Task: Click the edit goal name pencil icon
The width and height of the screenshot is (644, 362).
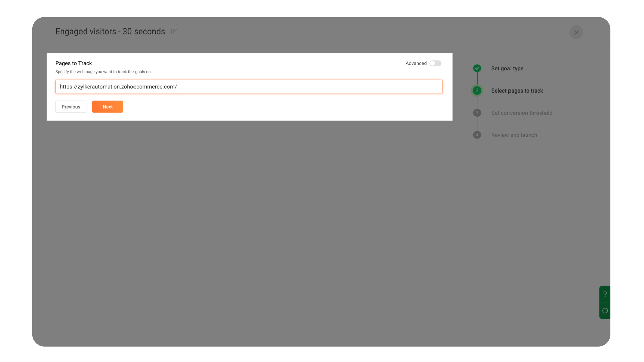Action: 174,32
